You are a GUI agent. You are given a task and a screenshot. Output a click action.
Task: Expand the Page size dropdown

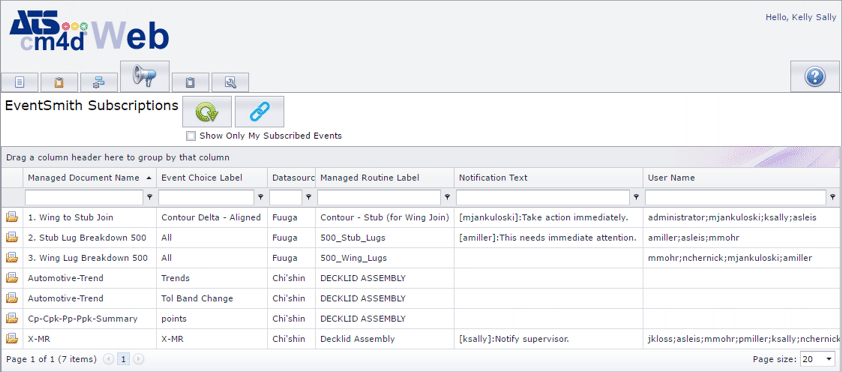click(x=830, y=359)
